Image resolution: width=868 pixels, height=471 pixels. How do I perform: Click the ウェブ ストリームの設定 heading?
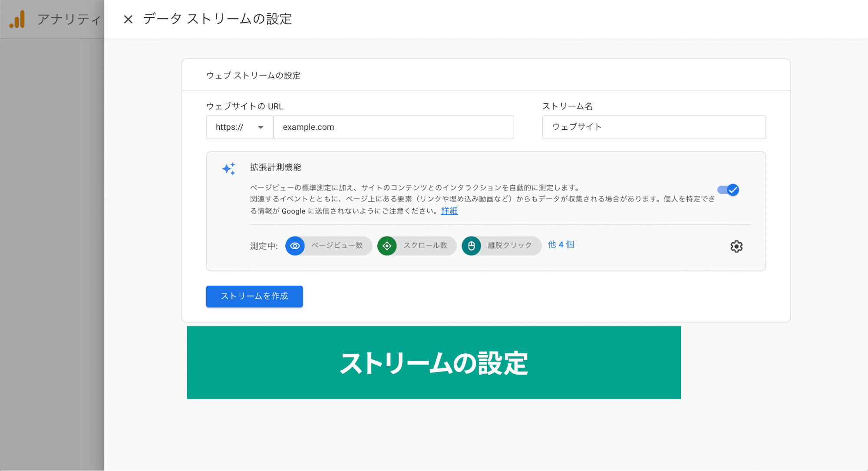[x=253, y=76]
